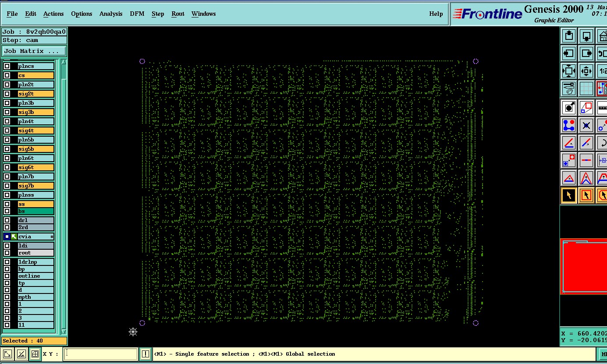This screenshot has height=364, width=607.
Task: Open the DFM menu
Action: tap(137, 14)
